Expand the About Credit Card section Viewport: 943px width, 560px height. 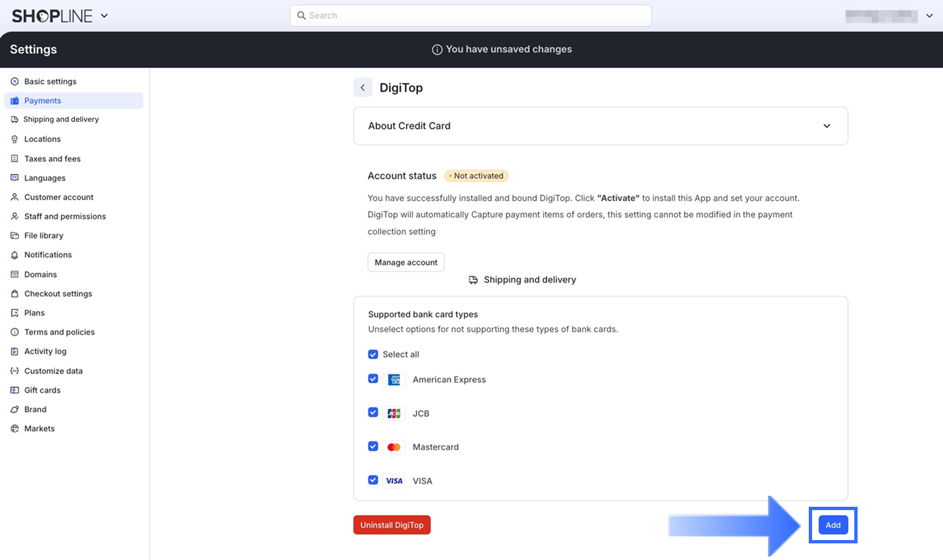click(827, 126)
